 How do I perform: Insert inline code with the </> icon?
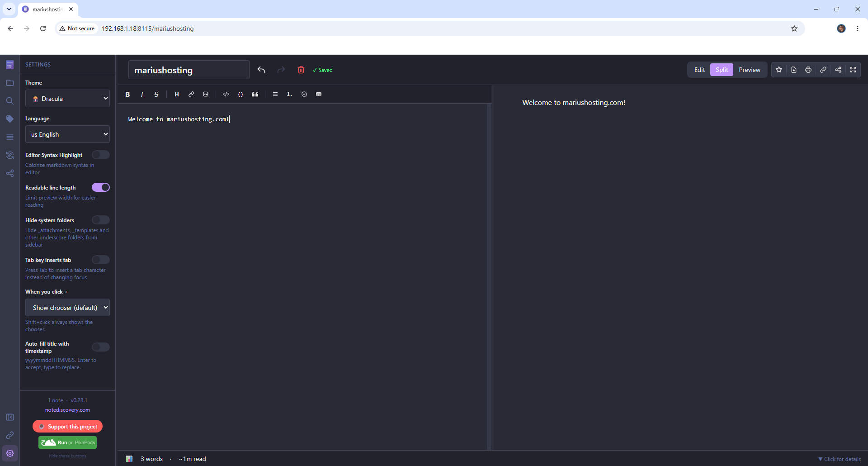tap(226, 94)
